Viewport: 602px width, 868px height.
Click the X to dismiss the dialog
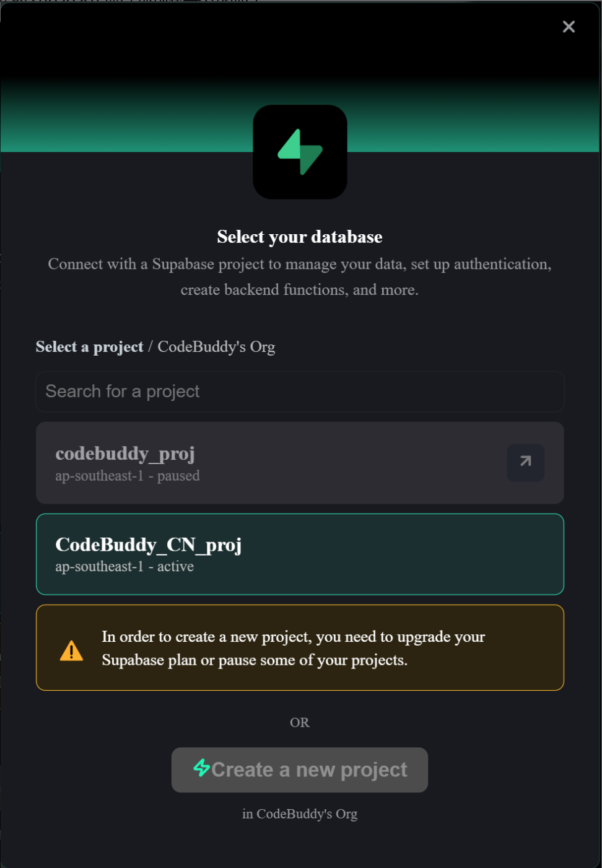click(x=569, y=27)
